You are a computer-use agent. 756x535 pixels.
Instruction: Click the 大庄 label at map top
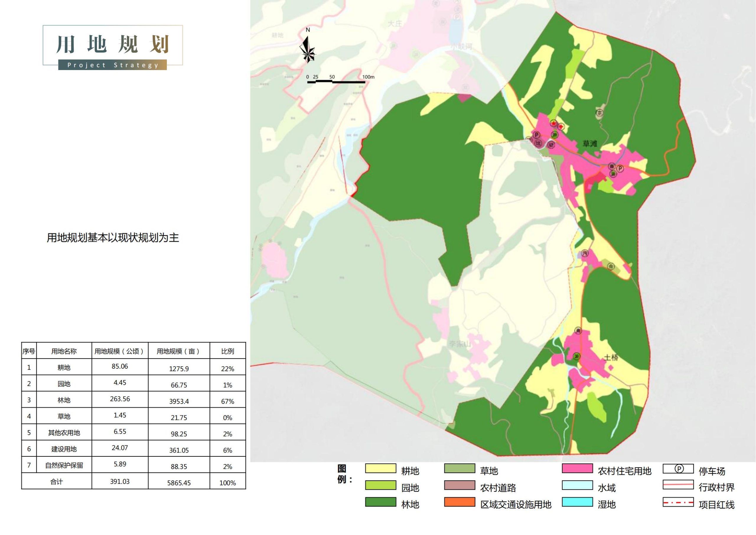pos(395,24)
